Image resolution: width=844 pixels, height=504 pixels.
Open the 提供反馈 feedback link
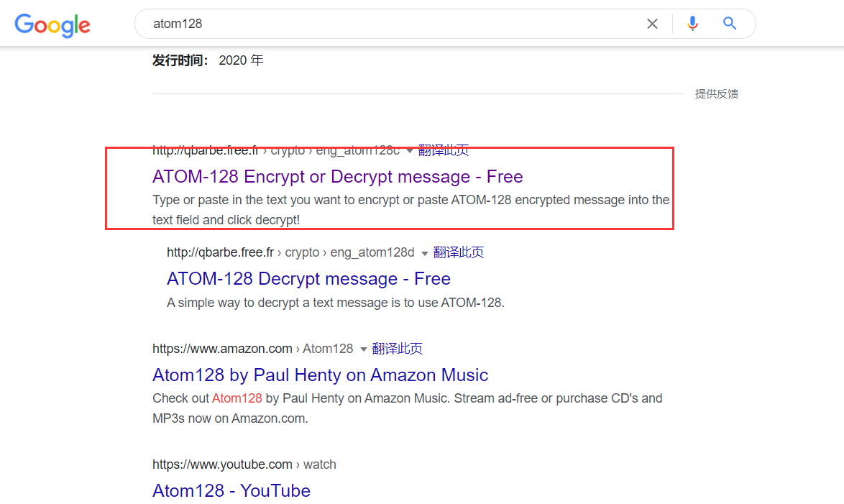coord(717,93)
